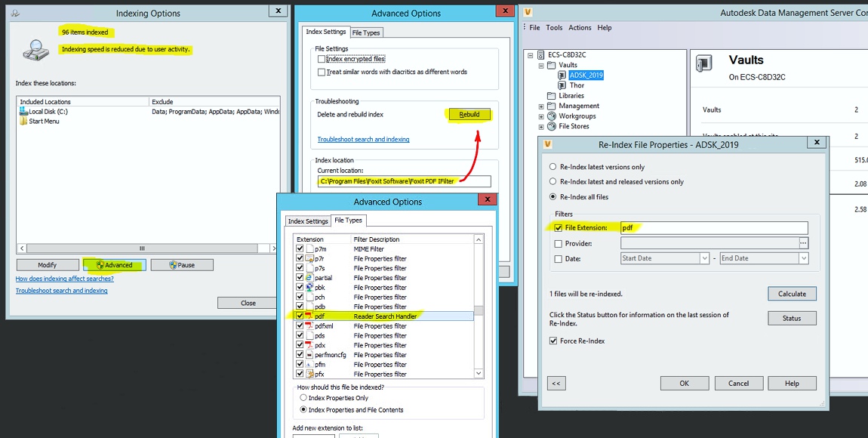868x438 pixels.
Task: Click the pbk phonebook file icon
Action: tap(310, 288)
